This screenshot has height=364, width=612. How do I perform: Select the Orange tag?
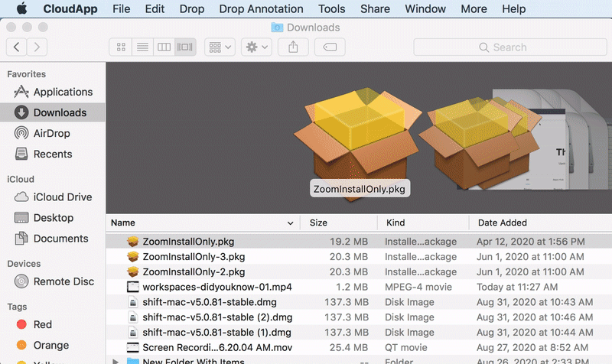click(x=53, y=346)
